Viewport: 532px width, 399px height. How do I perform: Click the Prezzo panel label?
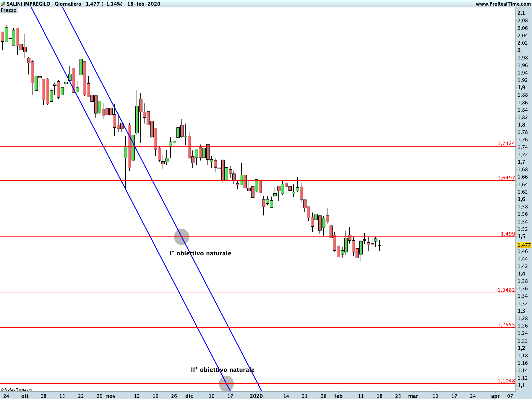9,10
